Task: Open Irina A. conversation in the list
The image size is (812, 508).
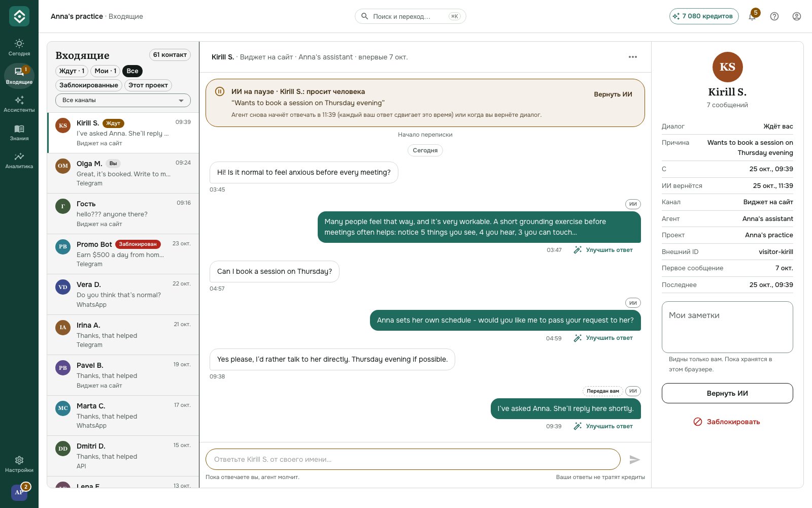Action: 123,335
